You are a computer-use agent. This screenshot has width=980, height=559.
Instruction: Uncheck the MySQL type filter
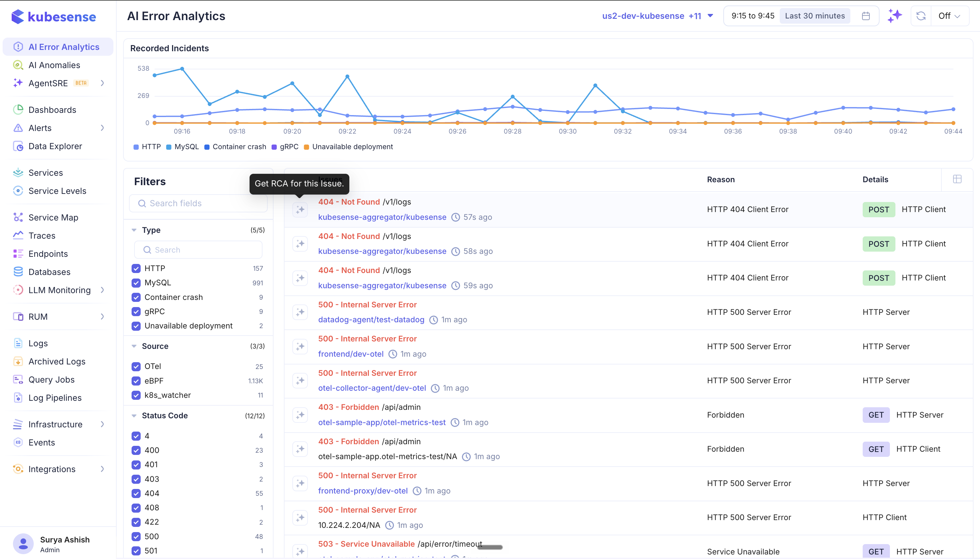(x=136, y=283)
